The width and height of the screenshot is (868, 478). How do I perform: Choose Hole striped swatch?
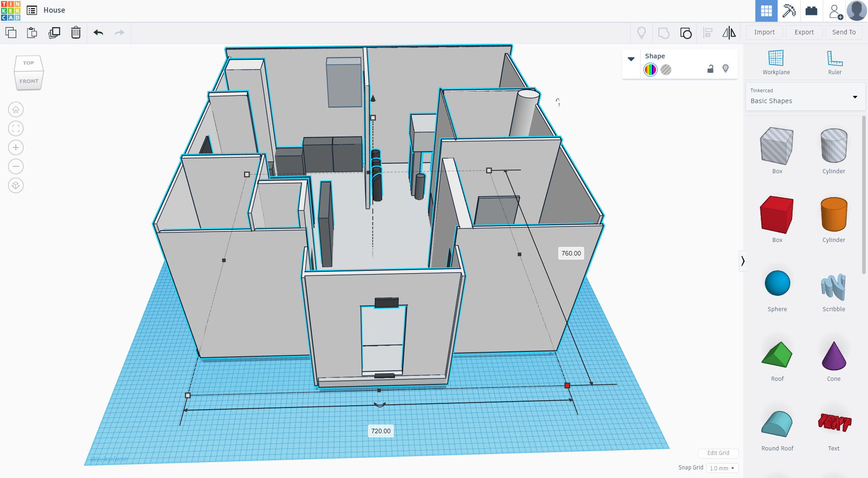[665, 70]
